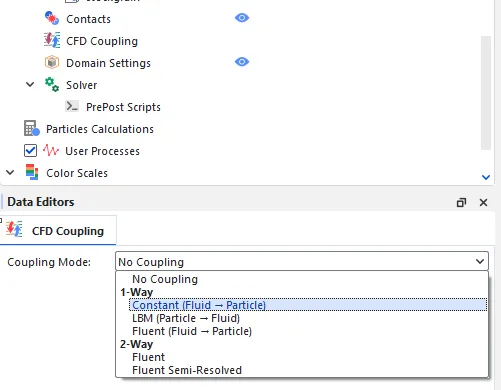Uncheck the User Processes checkbox
The height and width of the screenshot is (390, 501).
(x=30, y=150)
